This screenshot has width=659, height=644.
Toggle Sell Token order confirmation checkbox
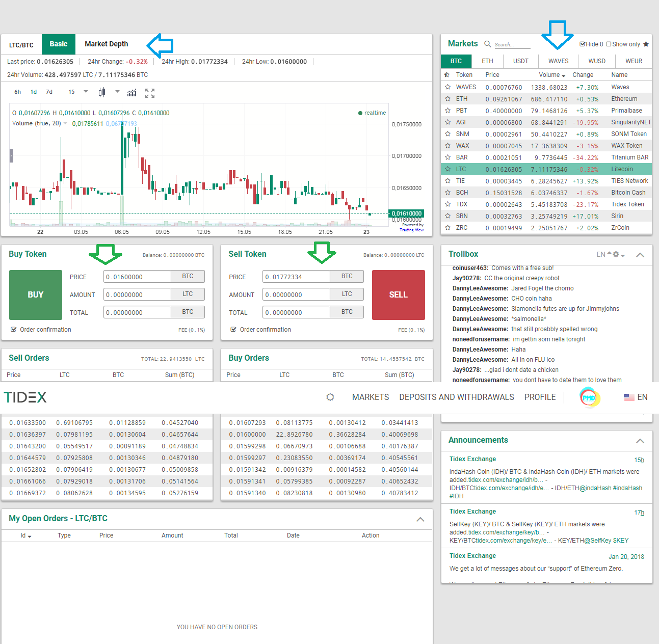click(x=233, y=330)
